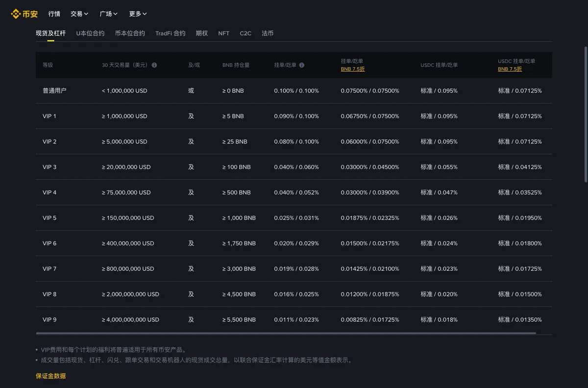Click the 标准 / 0.01350% cell

coord(520,320)
